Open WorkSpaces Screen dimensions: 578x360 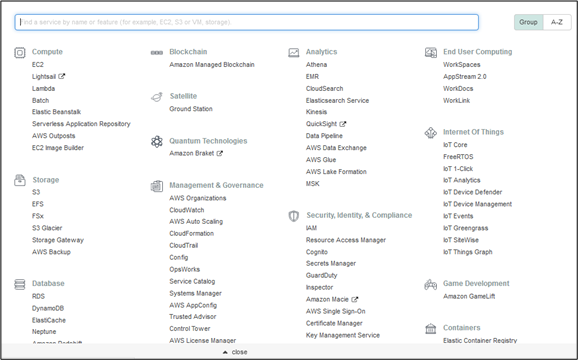[462, 64]
